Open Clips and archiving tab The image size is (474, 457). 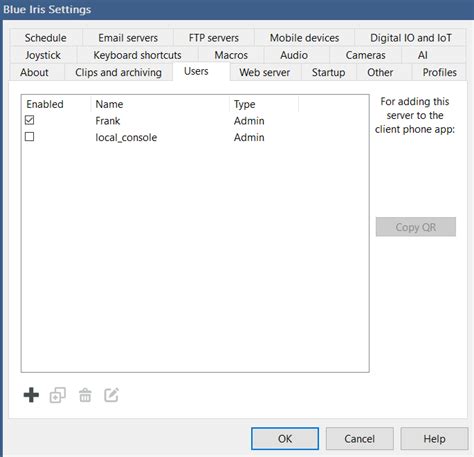[118, 72]
